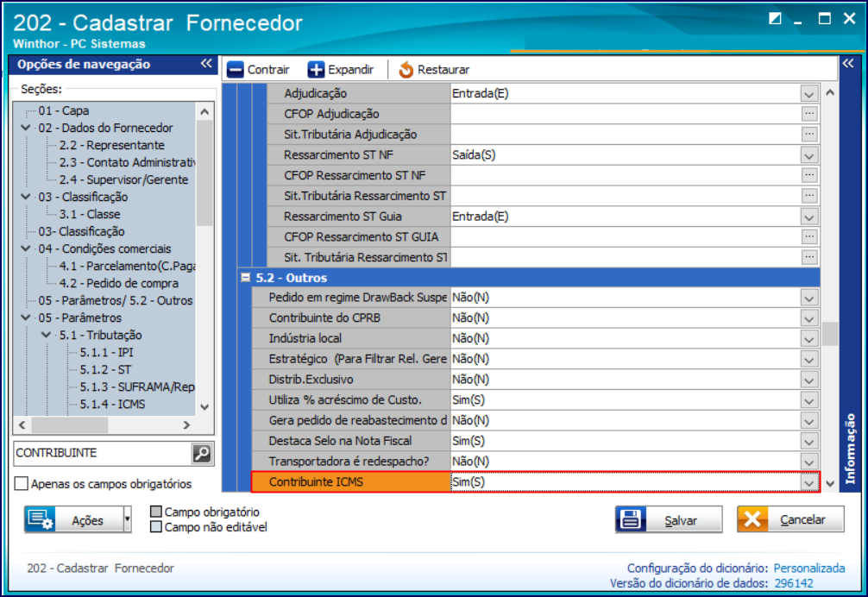Click the Indústria local field label
Screen dimensions: 868x597
pyautogui.click(x=305, y=338)
